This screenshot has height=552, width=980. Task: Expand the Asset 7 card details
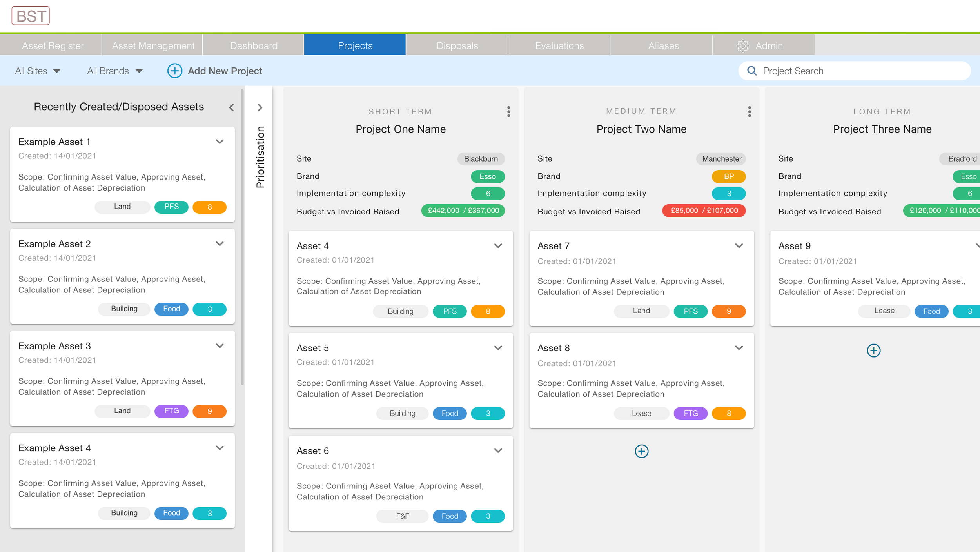[x=739, y=245]
